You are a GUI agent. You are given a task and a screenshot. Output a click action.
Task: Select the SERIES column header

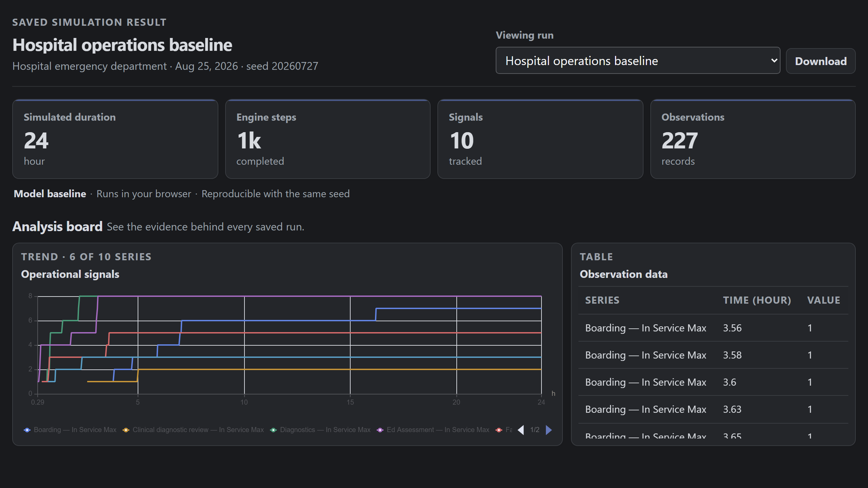(x=603, y=300)
